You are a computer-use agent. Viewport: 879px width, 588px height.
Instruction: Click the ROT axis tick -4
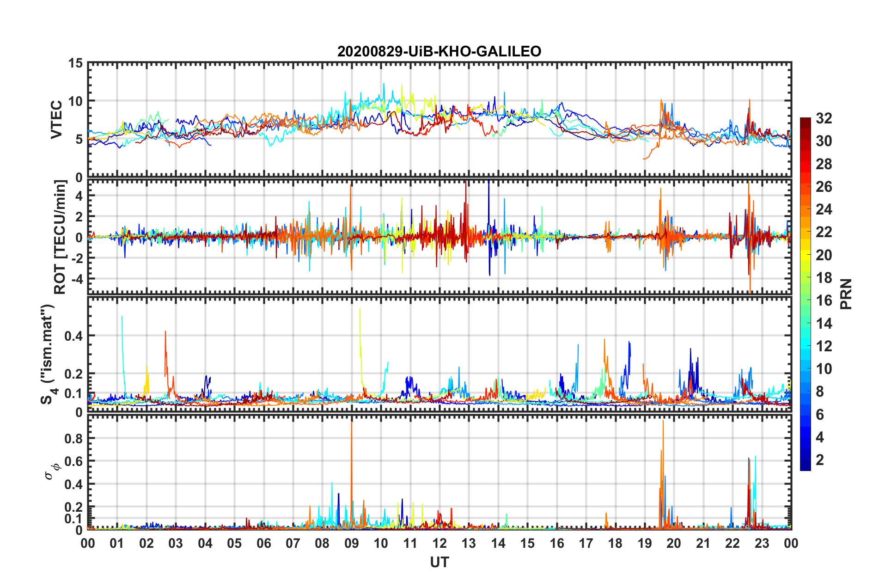click(x=77, y=279)
